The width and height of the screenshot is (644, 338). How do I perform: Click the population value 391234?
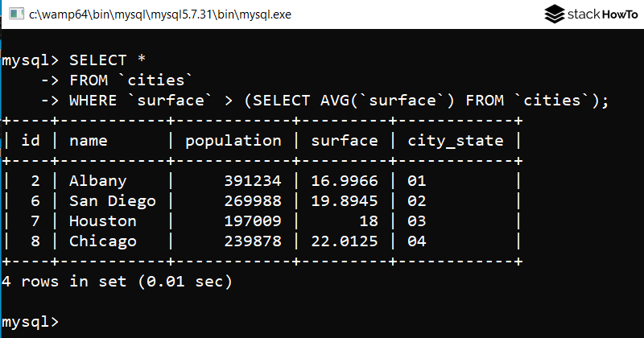pyautogui.click(x=253, y=181)
